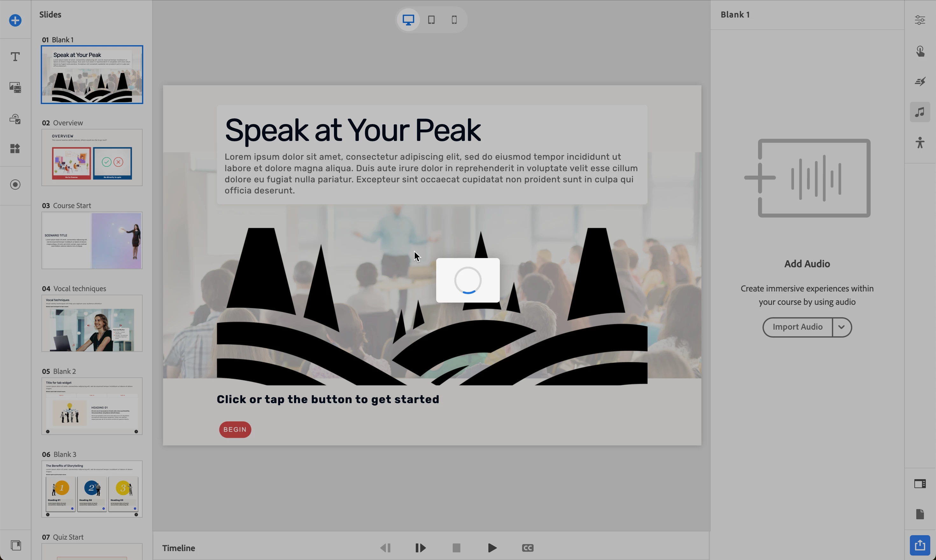Switch to mobile phone device view
This screenshot has height=560, width=936.
(x=454, y=20)
